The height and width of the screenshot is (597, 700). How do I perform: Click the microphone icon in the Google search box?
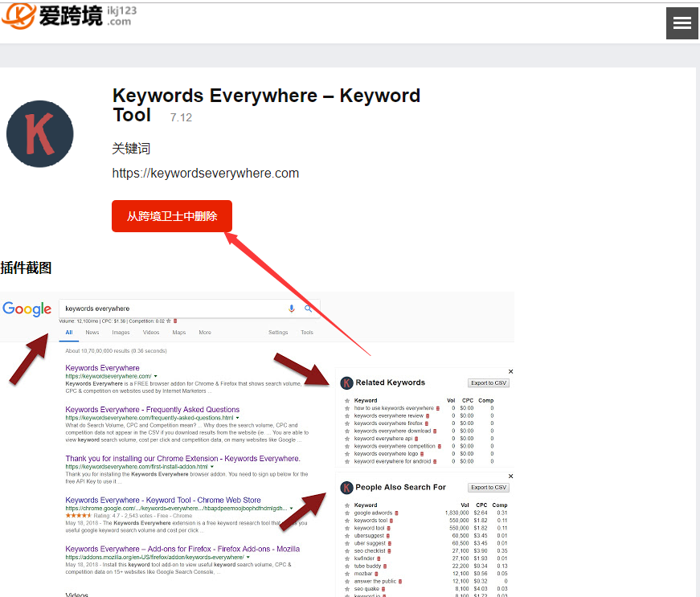[292, 309]
